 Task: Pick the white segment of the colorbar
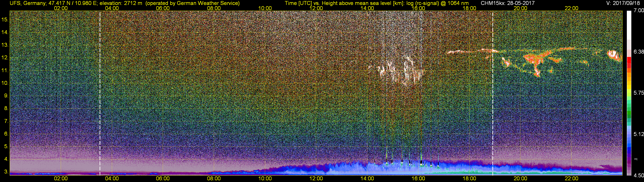pos(629,25)
